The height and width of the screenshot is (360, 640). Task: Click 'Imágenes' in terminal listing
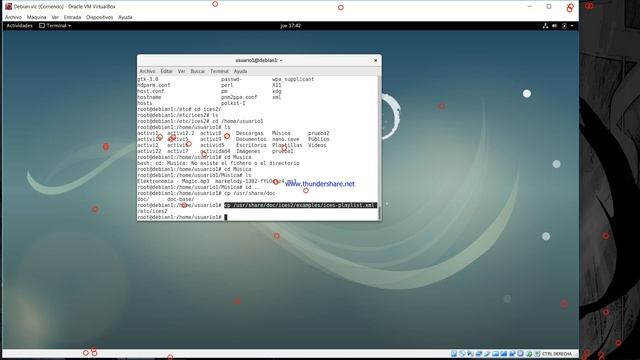[248, 151]
